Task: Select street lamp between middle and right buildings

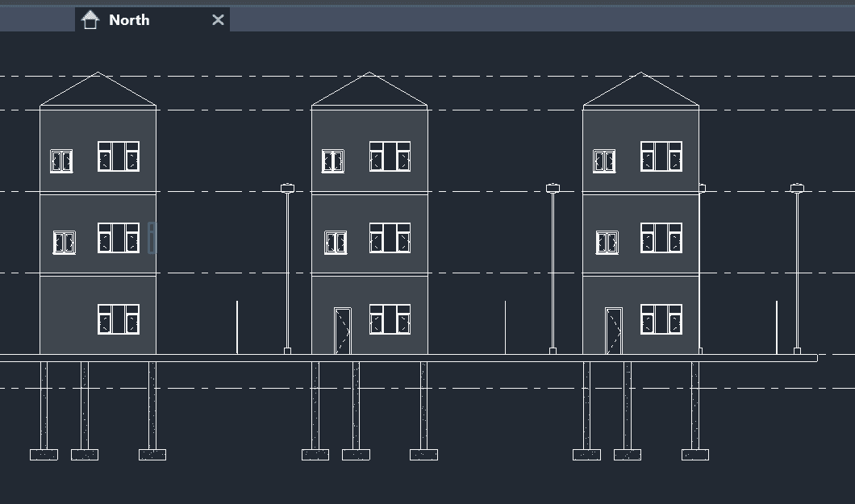Action: [553, 270]
